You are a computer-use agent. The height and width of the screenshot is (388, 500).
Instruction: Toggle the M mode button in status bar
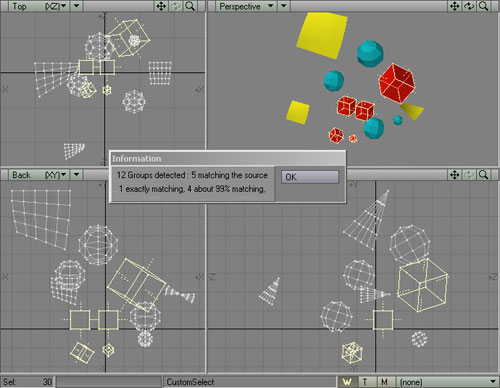384,382
